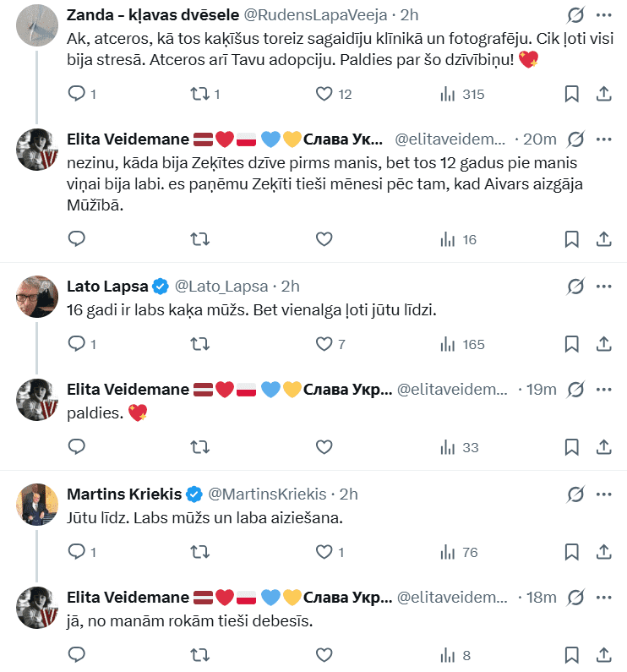Like Martins Kriekis's condolence tweet
The height and width of the screenshot is (672, 627).
tap(324, 552)
